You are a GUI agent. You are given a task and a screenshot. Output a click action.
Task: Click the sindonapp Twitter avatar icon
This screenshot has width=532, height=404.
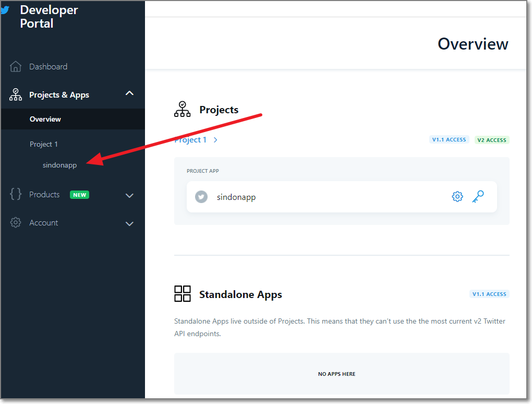click(x=201, y=197)
